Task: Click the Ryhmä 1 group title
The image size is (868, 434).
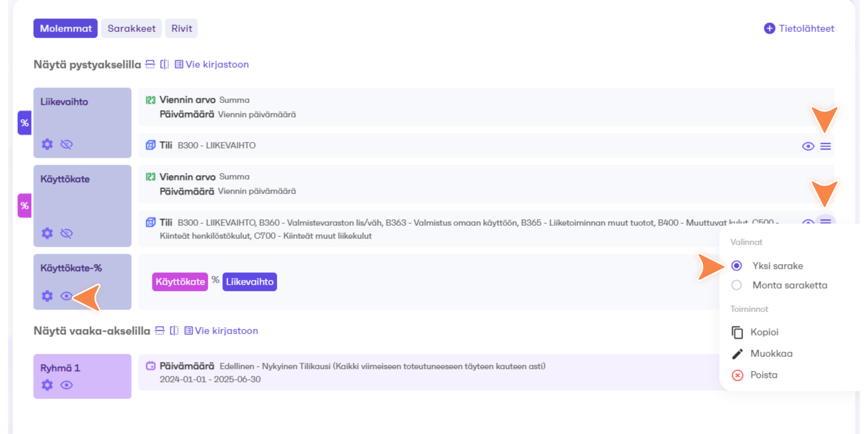Action: click(60, 368)
